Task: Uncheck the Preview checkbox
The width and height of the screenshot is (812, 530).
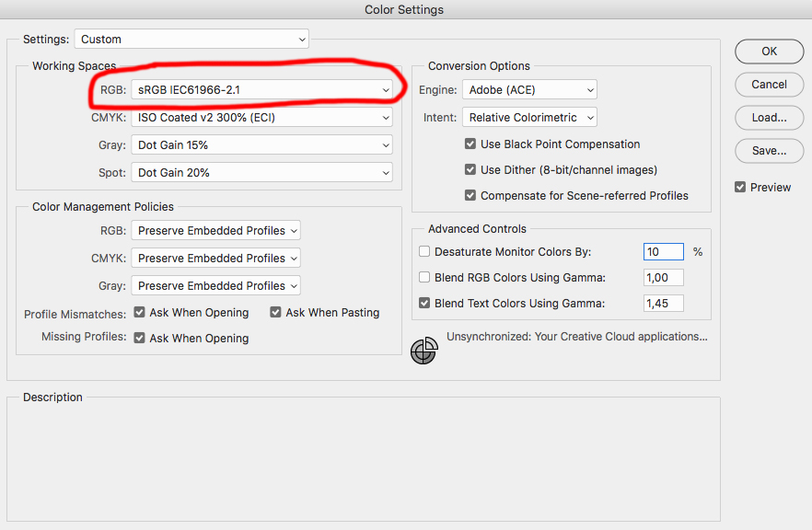Action: point(740,187)
